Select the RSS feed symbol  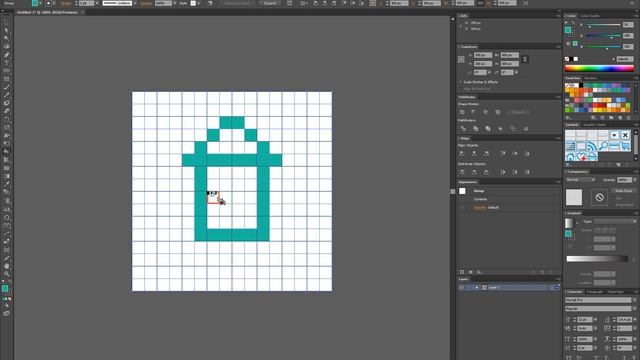[592, 146]
